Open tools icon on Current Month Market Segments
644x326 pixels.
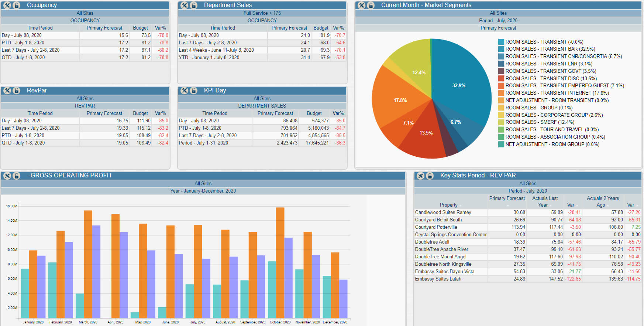361,5
